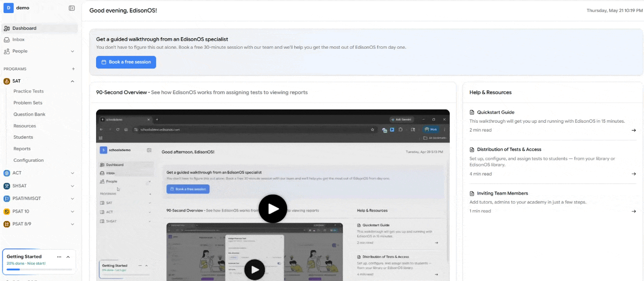Expand the PSAT 10 chevron
This screenshot has height=281, width=644.
72,212
